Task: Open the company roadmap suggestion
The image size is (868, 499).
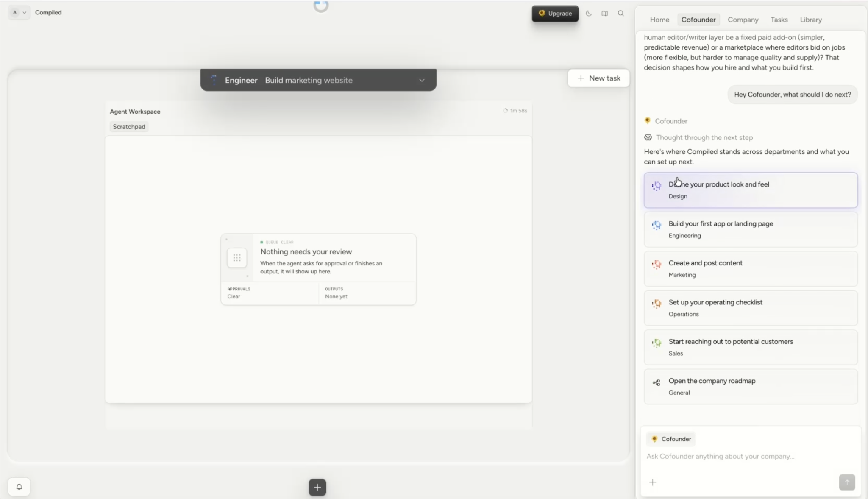Action: (x=751, y=387)
